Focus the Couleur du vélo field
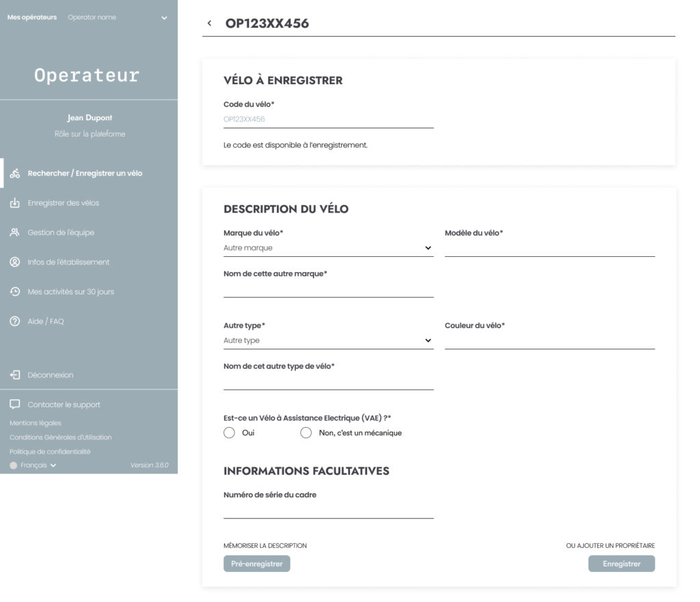 point(550,340)
